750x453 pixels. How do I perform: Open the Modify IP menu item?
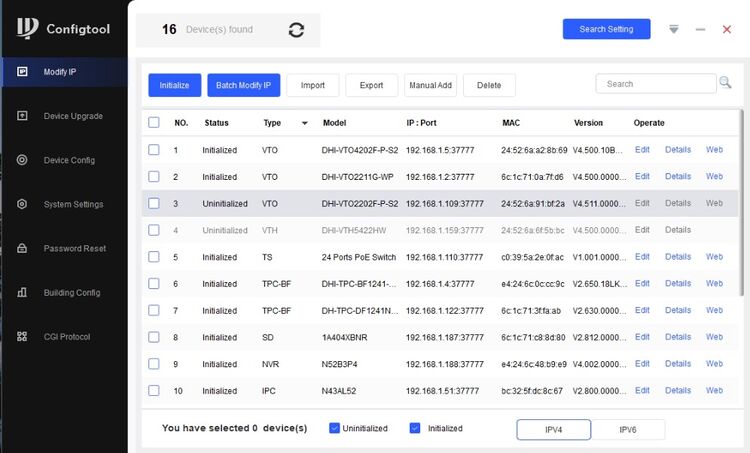coord(65,72)
